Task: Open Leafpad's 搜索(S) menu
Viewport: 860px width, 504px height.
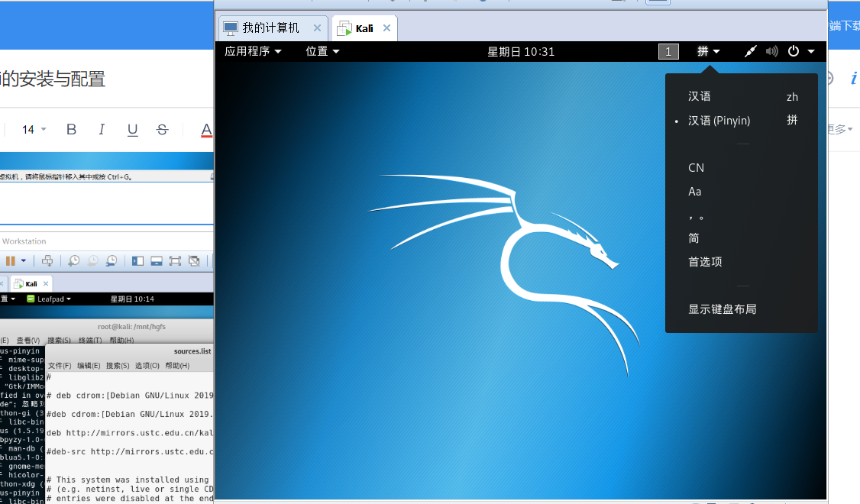Action: pyautogui.click(x=118, y=365)
